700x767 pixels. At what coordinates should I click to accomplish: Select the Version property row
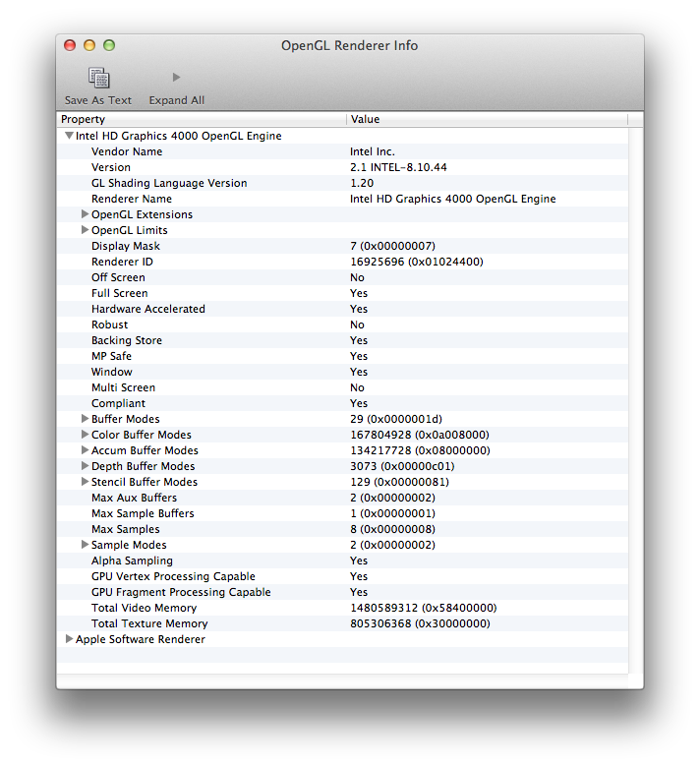[x=342, y=167]
